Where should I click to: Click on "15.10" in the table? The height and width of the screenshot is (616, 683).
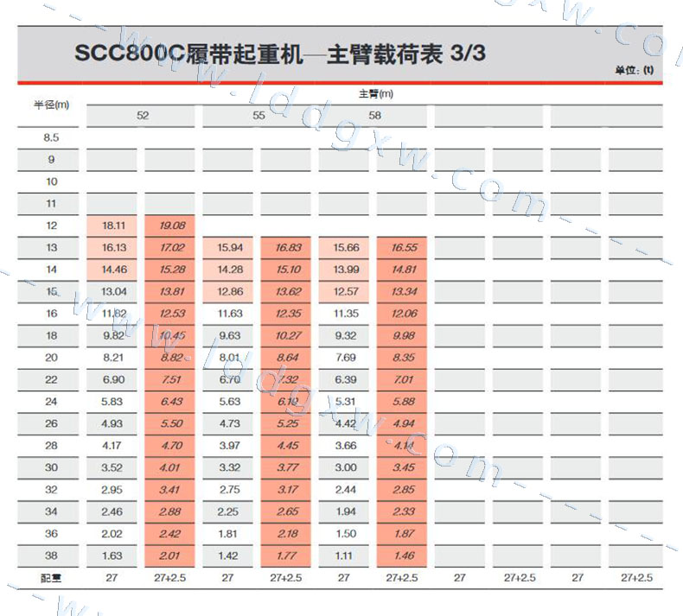(288, 270)
